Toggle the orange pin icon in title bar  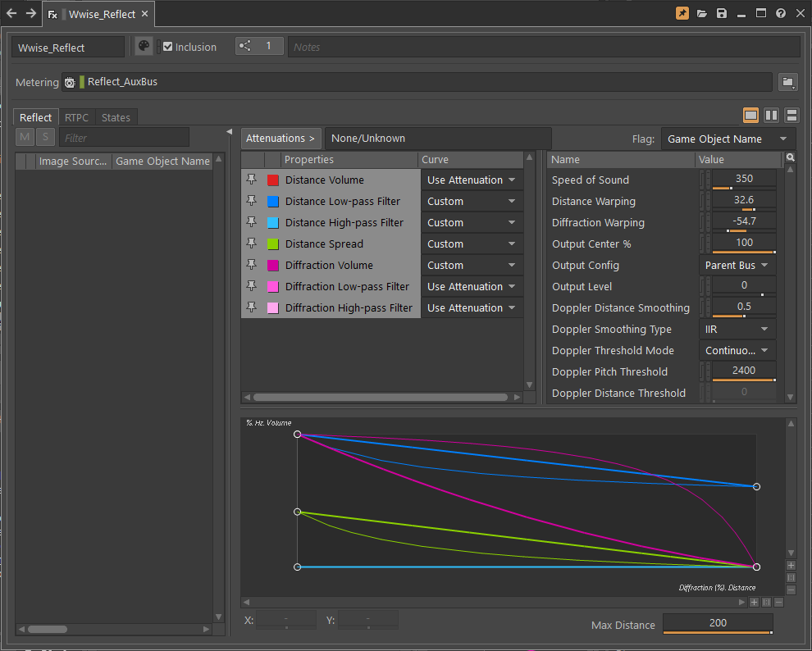682,13
